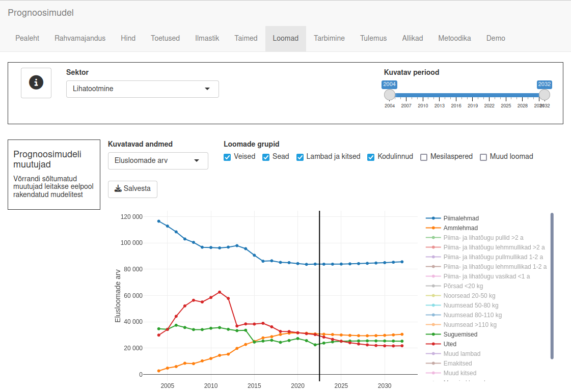The width and height of the screenshot is (571, 392).
Task: Click the download icon on Salvesta
Action: 118,188
